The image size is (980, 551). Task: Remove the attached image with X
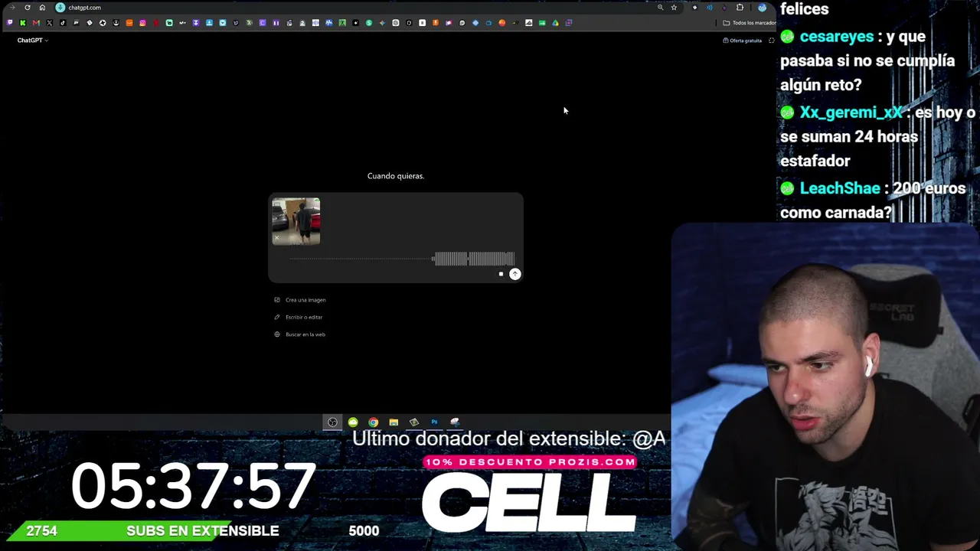(277, 237)
